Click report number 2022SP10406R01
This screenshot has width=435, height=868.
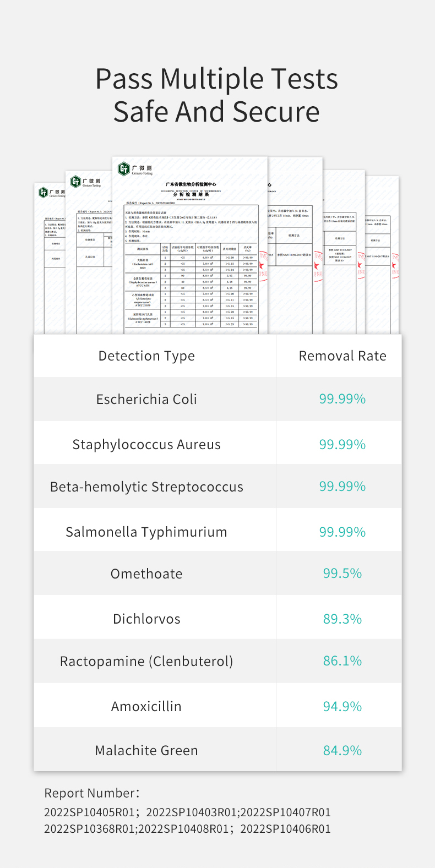coord(285,829)
